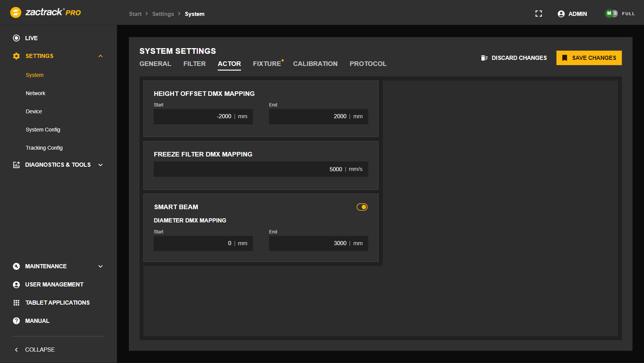Collapse the Settings menu chevron
Image resolution: width=644 pixels, height=363 pixels.
click(100, 56)
